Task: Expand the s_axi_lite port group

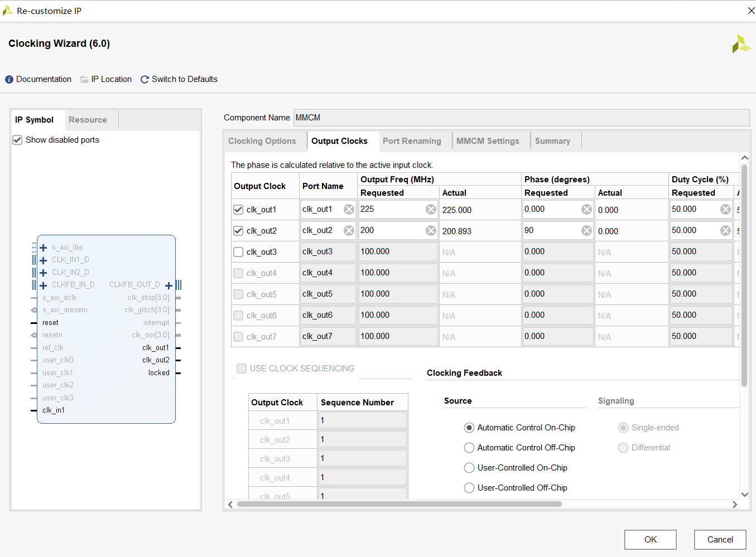Action: pyautogui.click(x=44, y=248)
